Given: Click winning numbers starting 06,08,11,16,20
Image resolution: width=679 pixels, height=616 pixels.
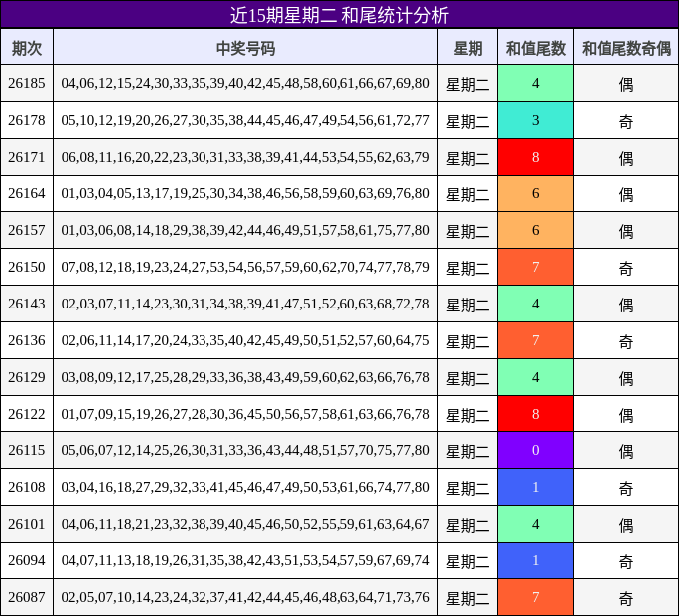Looking at the screenshot, I should 245,157.
